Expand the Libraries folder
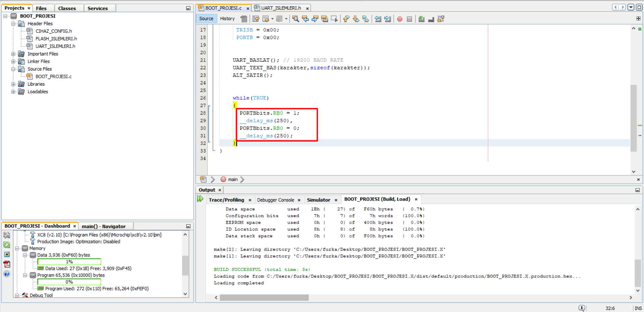This screenshot has height=312, width=644. [13, 84]
